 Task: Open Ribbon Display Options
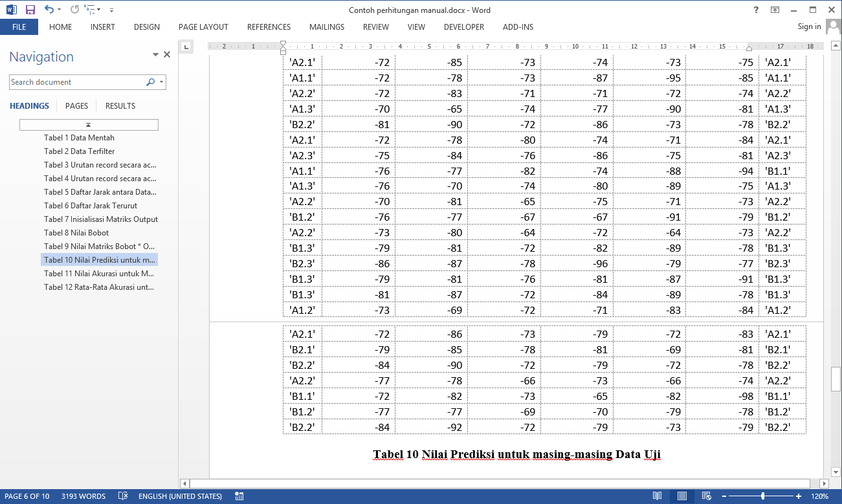click(x=775, y=10)
